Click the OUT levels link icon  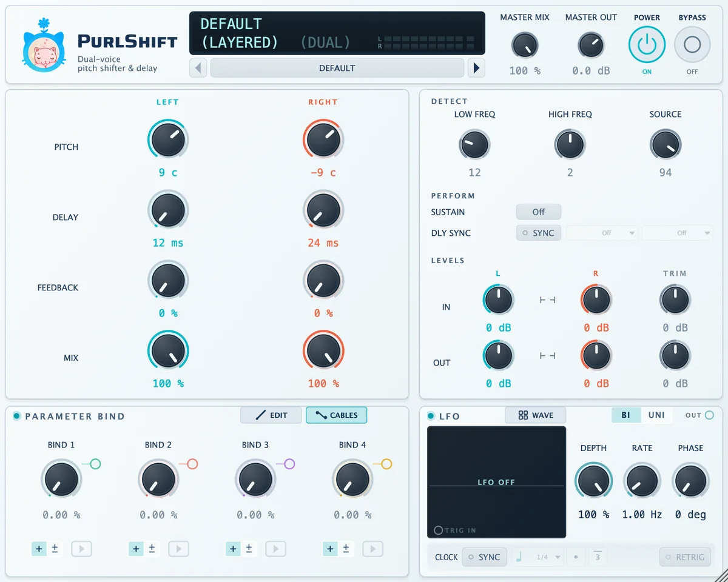pos(547,356)
